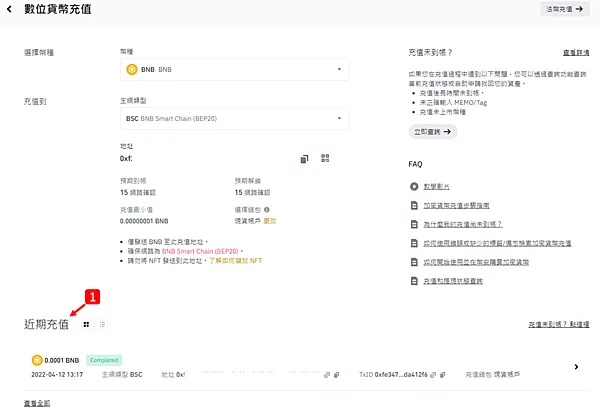
Task: Open 查看詳情 link beside 充值未到帳
Action: coord(576,53)
